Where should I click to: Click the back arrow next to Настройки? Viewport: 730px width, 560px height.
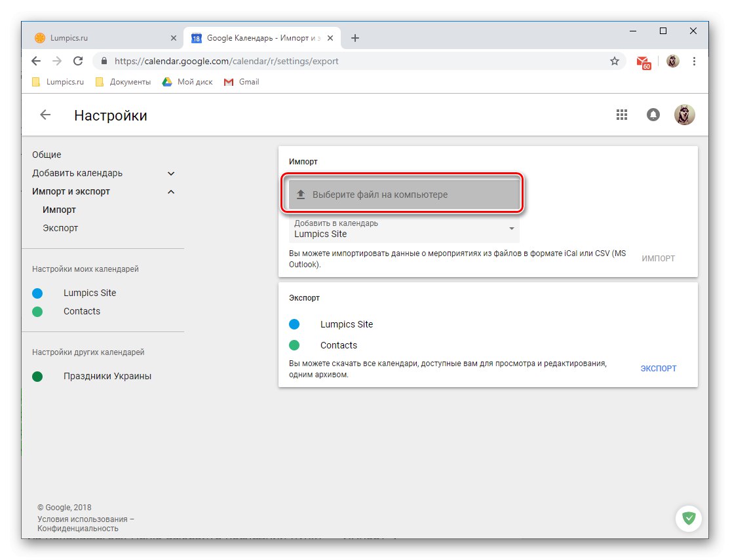point(44,115)
